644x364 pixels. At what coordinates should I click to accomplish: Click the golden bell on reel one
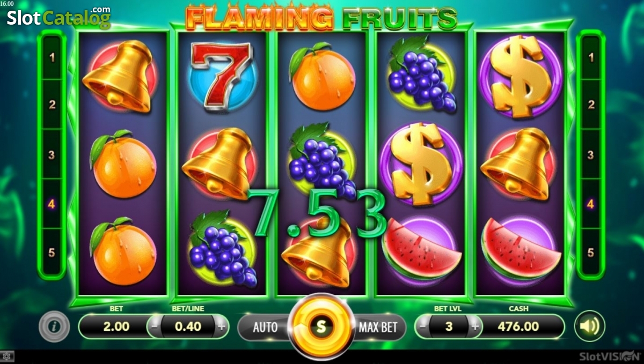(x=120, y=76)
